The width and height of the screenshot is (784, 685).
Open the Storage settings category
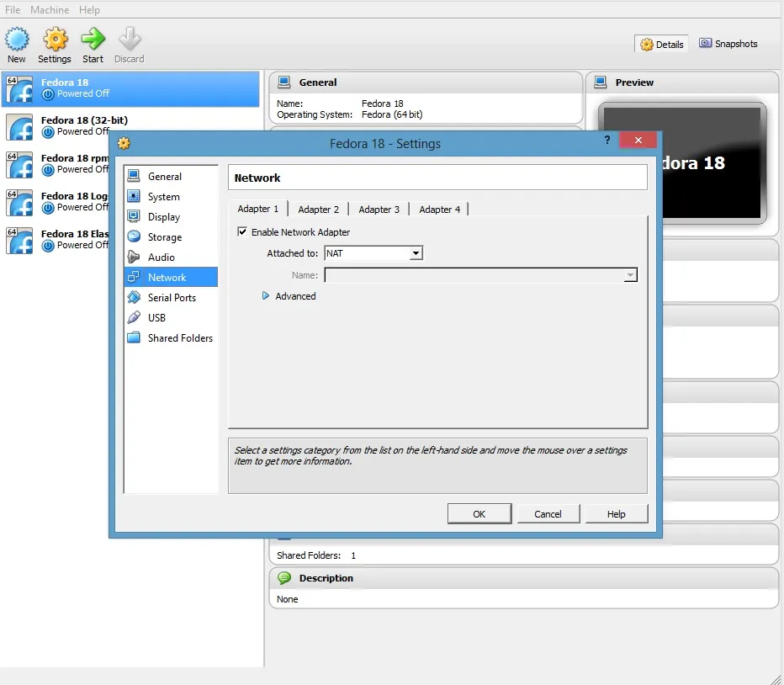(164, 237)
